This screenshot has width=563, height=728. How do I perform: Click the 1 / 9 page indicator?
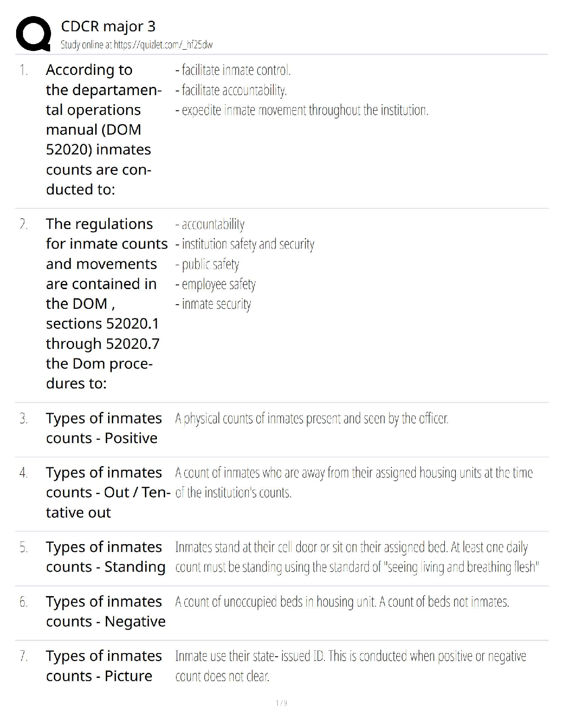[x=281, y=703]
